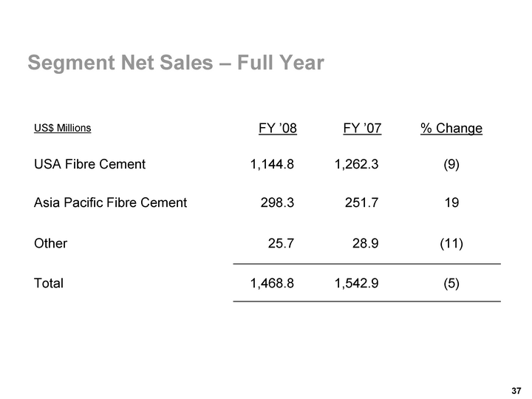Select the 1,144.8 value cell
The width and height of the screenshot is (532, 399).
pos(272,164)
